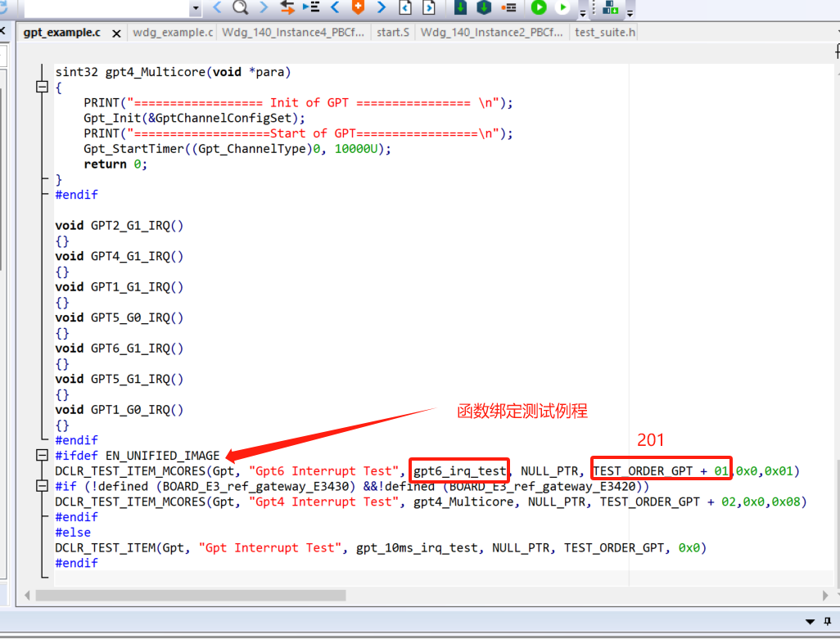Collapse the #if !defined BOARD_E3 fold block
This screenshot has width=840, height=639.
43,486
